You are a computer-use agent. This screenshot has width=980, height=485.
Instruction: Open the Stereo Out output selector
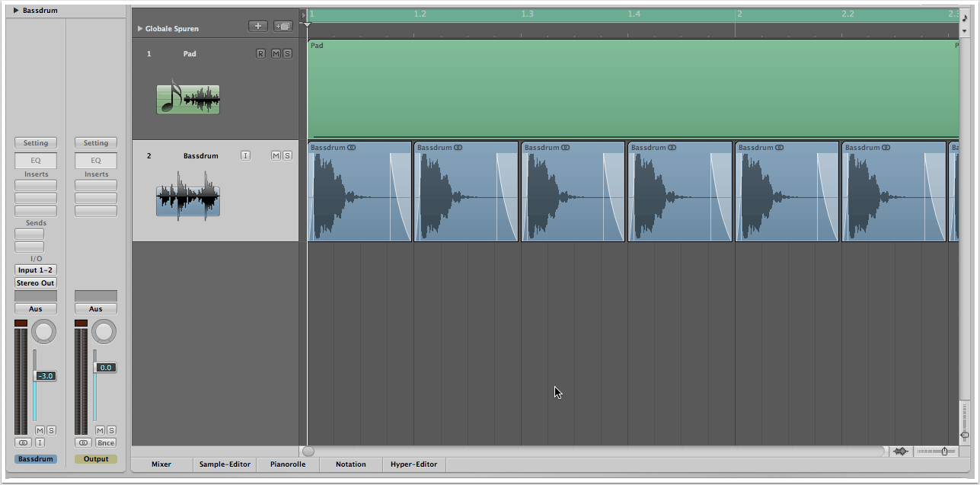tap(36, 282)
